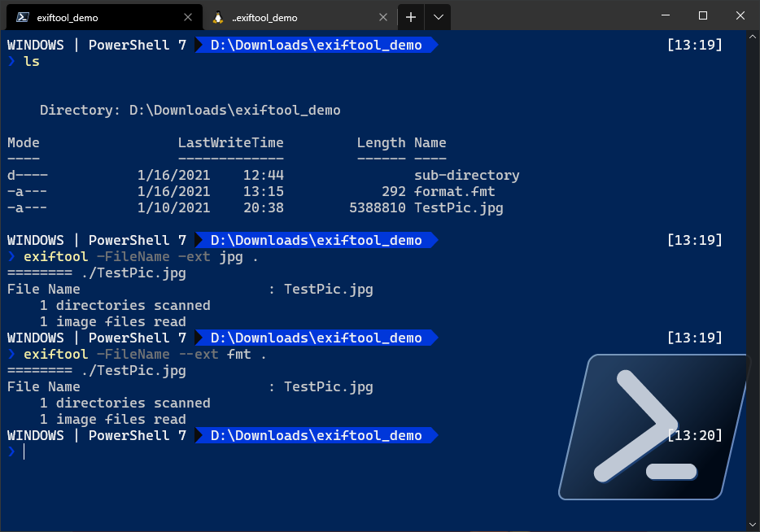Close the terminal window
The height and width of the screenshot is (532, 760).
click(740, 15)
